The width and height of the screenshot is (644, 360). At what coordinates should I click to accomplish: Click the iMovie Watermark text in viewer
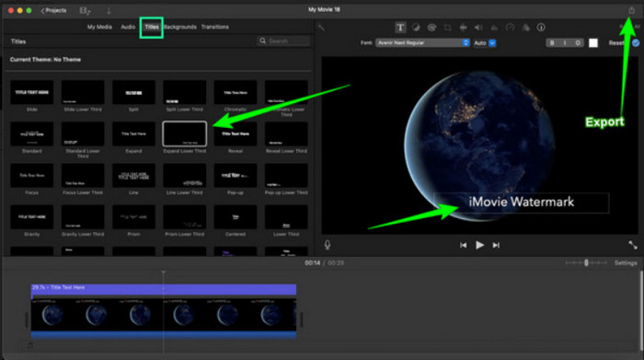pyautogui.click(x=522, y=202)
